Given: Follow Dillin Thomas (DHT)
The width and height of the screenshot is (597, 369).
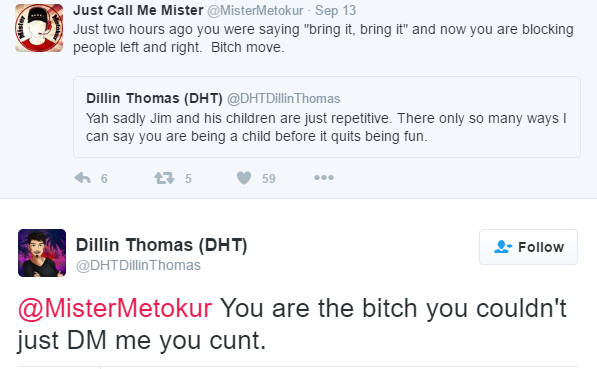Looking at the screenshot, I should [528, 247].
